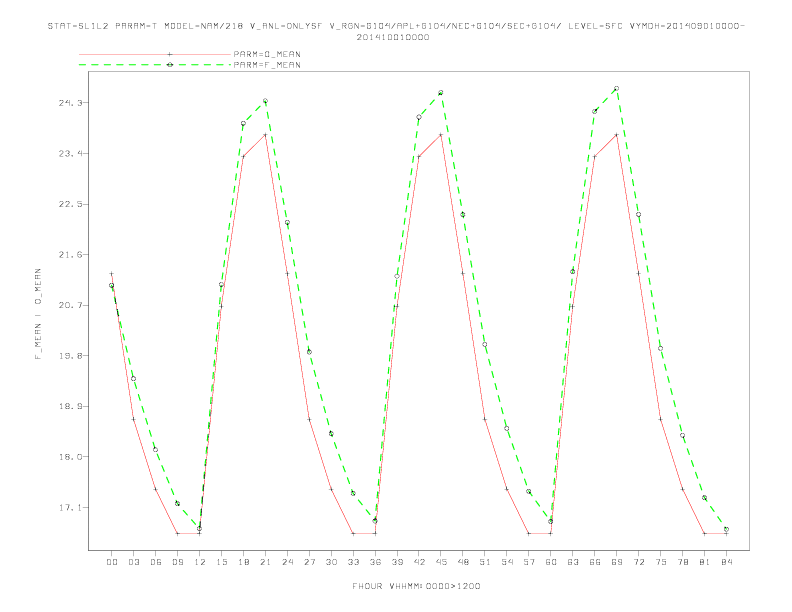Click the 09 forecast hour tick label
792x612 pixels.
177,562
